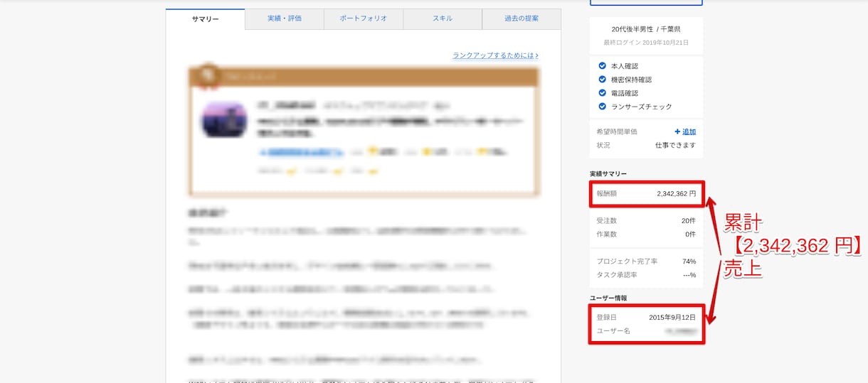Click the 機密保持確認 checkmark icon
Screen dimensions: 868x383
tap(603, 80)
